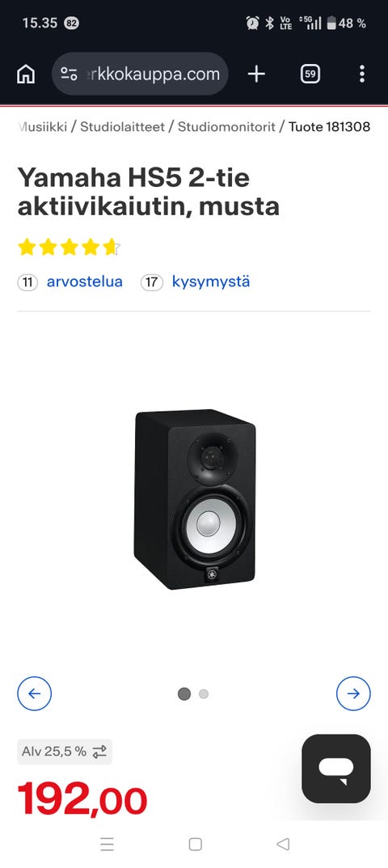Image resolution: width=388 pixels, height=868 pixels.
Task: Select the second image carousel dot
Action: tap(204, 693)
